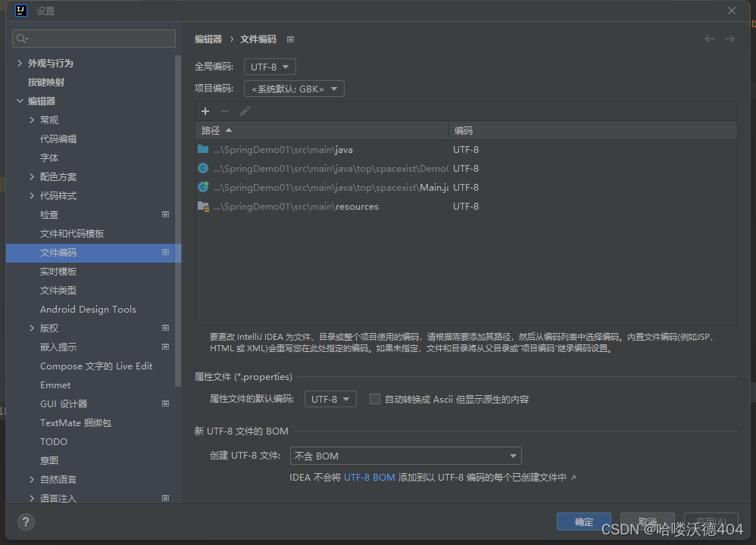The height and width of the screenshot is (545, 756).
Task: Click the java folder icon in path list
Action: 203,149
